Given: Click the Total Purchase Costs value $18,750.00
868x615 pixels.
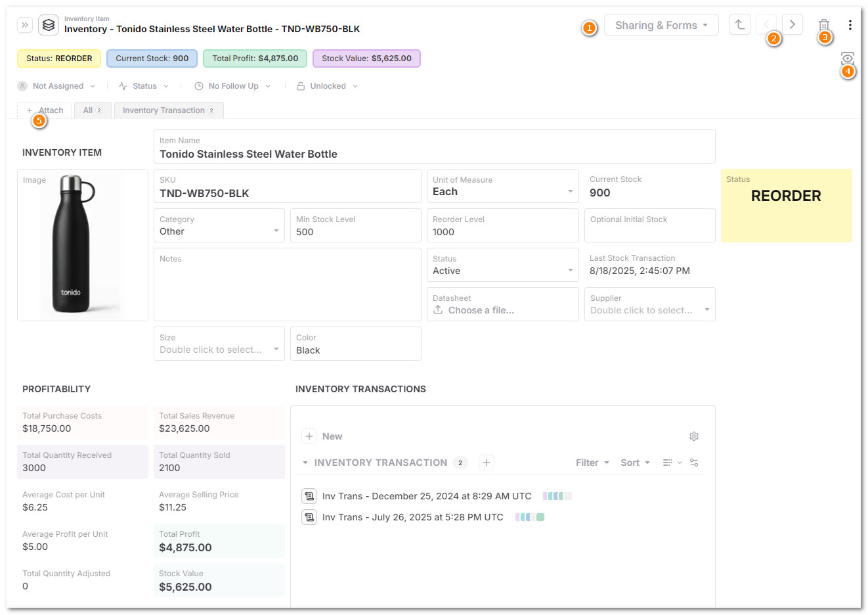Looking at the screenshot, I should point(47,428).
